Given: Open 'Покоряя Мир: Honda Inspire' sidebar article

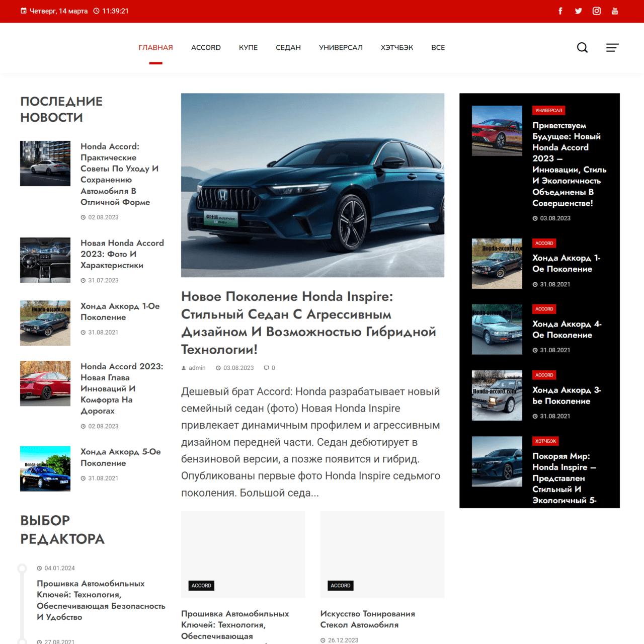Looking at the screenshot, I should [x=565, y=478].
